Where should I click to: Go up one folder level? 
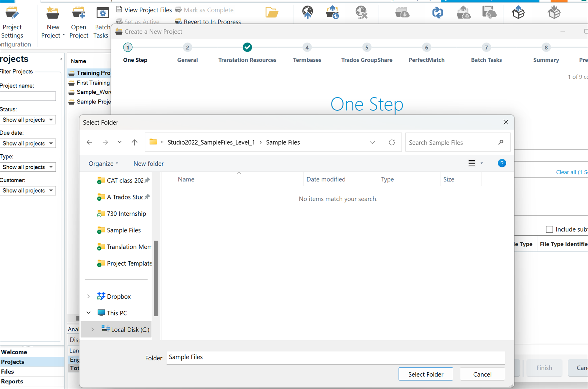[x=134, y=142]
